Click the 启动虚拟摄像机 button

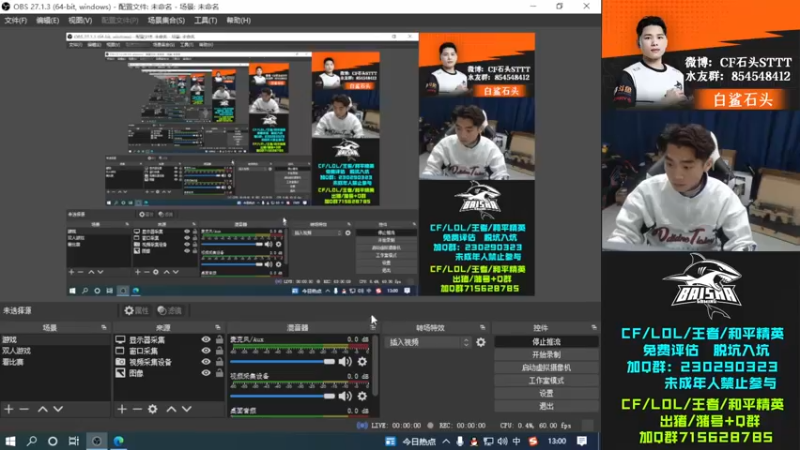[546, 367]
